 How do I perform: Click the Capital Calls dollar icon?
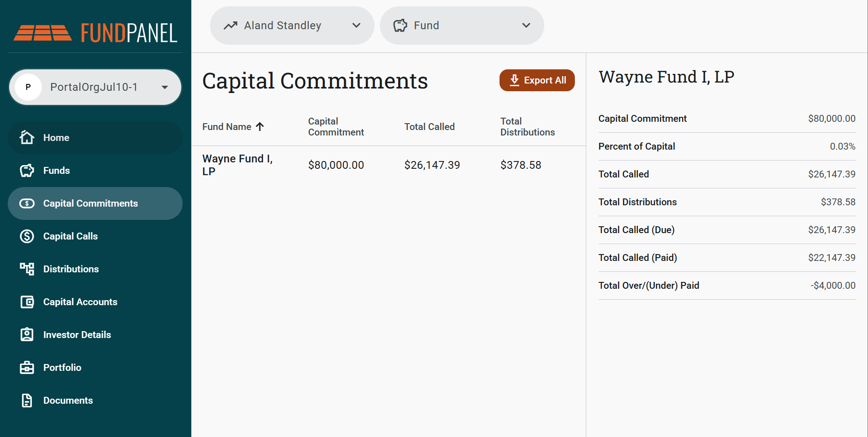click(x=27, y=236)
